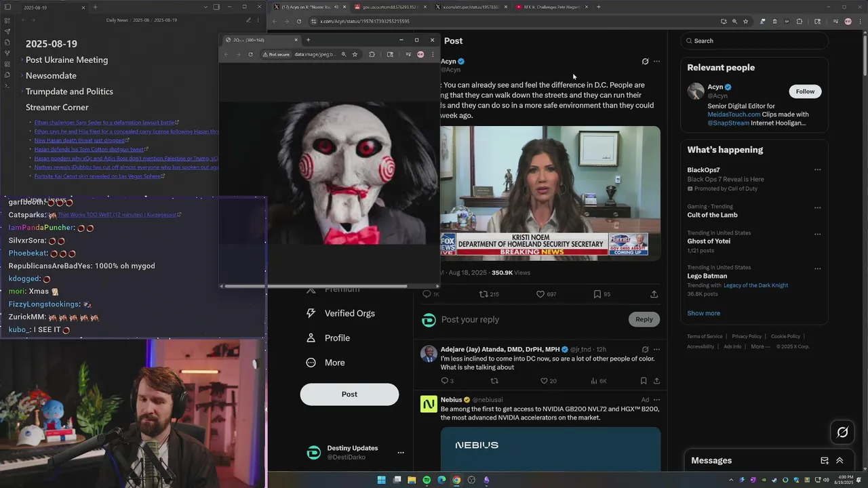Share Acyn's post via share icon
Image resolution: width=868 pixels, height=488 pixels.
(654, 294)
